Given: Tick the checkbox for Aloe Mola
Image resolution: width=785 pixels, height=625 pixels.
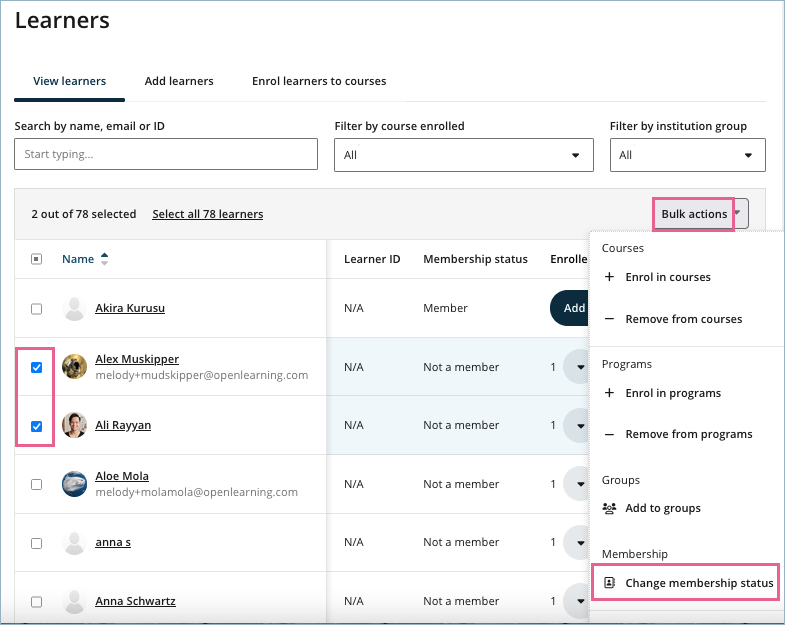Looking at the screenshot, I should 37,484.
